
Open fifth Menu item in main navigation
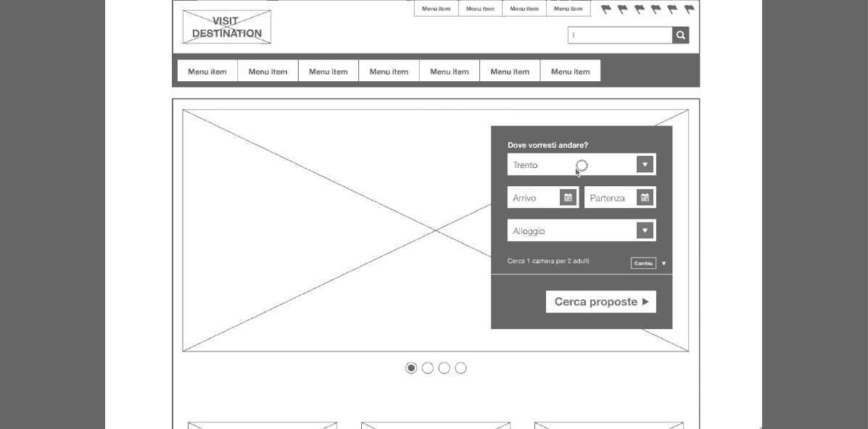(450, 71)
